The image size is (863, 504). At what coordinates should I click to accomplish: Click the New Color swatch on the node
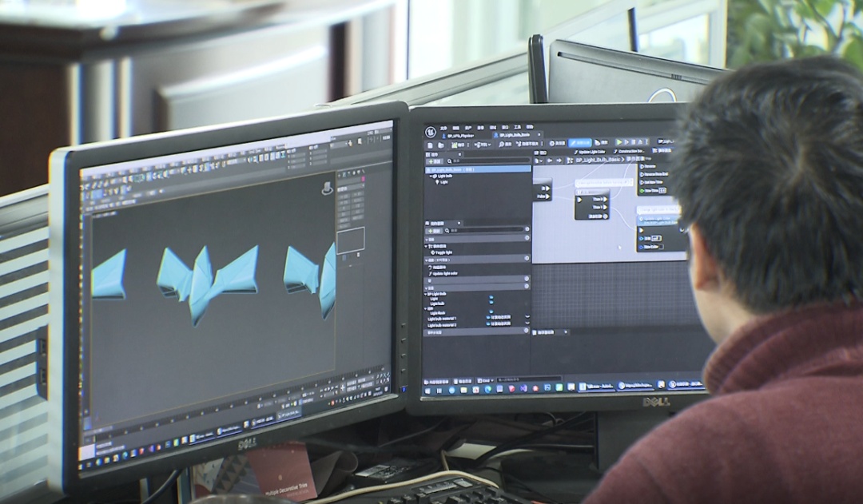click(x=661, y=247)
